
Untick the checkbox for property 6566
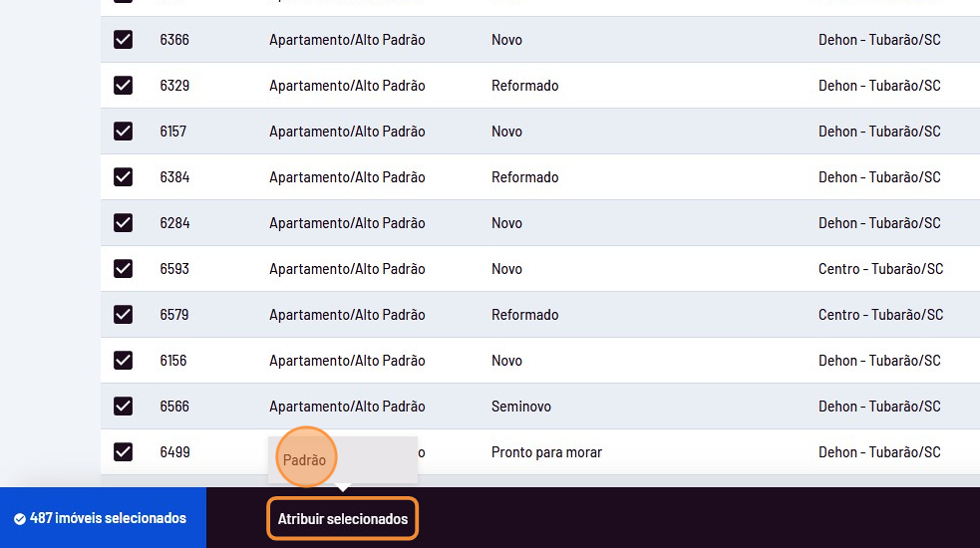coord(123,407)
